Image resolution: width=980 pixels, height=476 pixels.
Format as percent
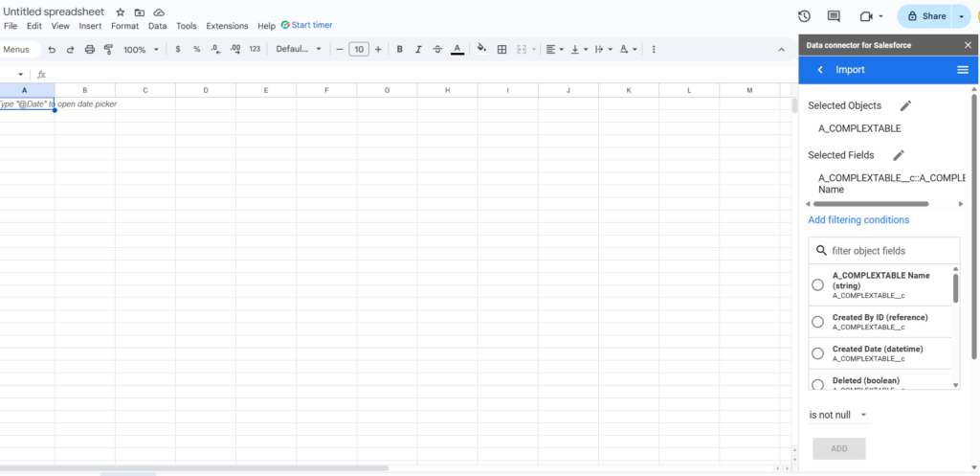click(197, 50)
